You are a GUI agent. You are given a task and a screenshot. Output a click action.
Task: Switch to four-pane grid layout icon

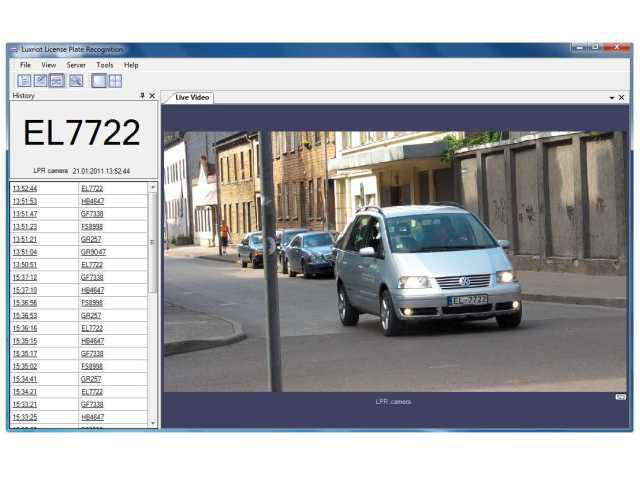(115, 81)
